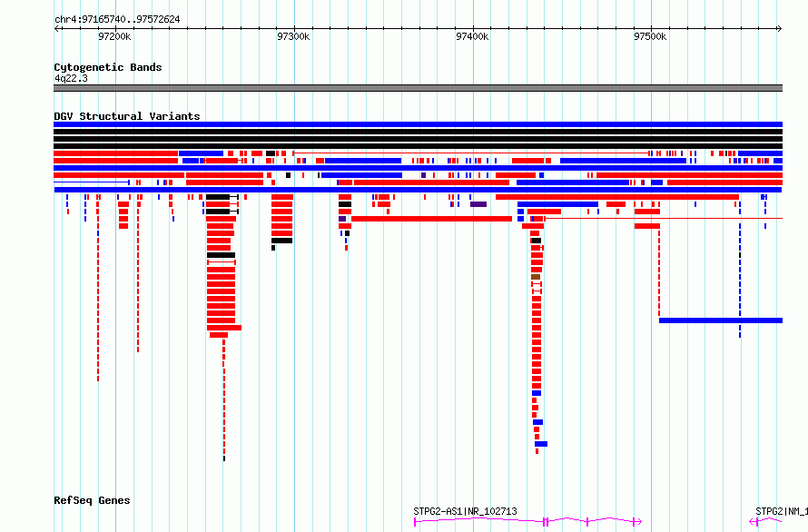The width and height of the screenshot is (808, 532).
Task: Select the brown variant in the tall stack
Action: (536, 277)
